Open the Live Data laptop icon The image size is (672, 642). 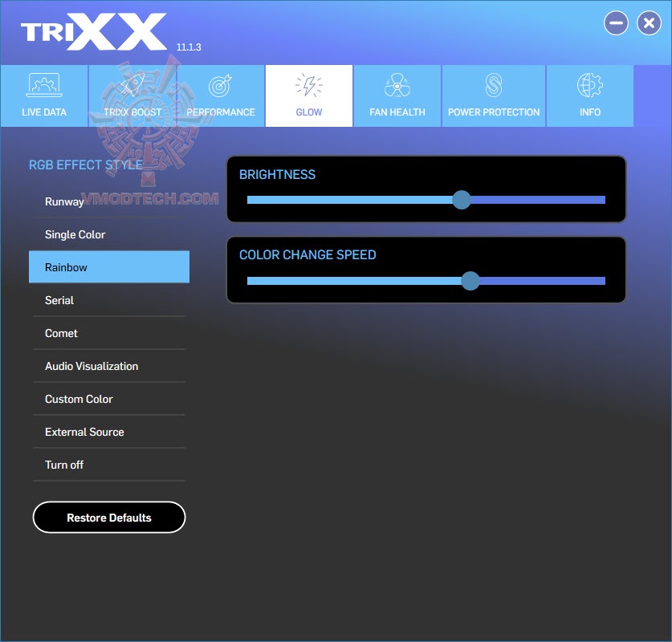pos(44,85)
